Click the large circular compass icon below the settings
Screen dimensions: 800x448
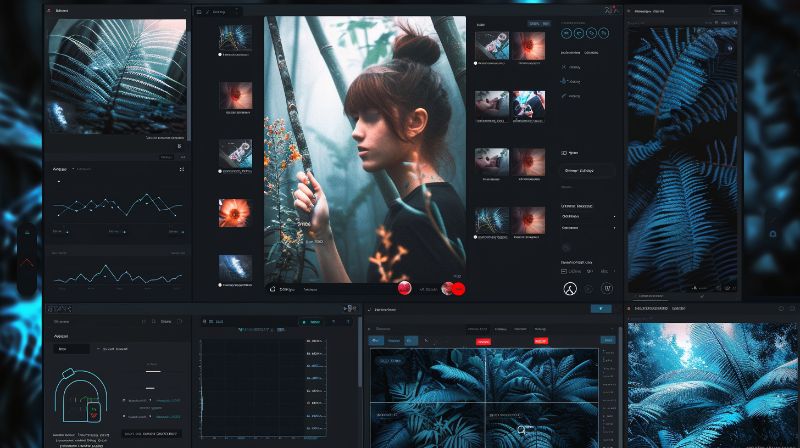[570, 289]
